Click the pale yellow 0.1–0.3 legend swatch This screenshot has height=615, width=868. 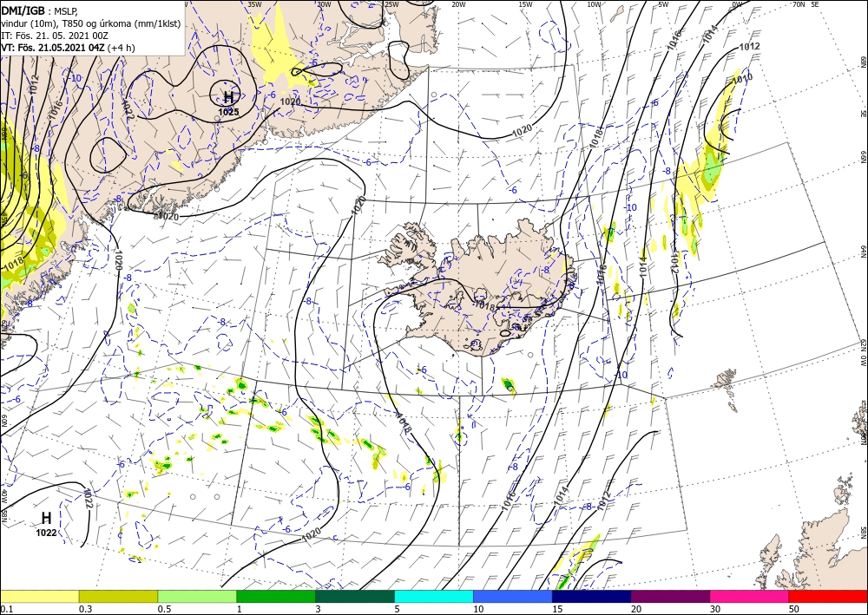tap(39, 596)
